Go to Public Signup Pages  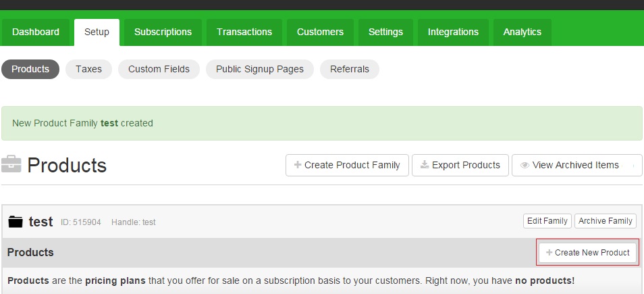[260, 69]
